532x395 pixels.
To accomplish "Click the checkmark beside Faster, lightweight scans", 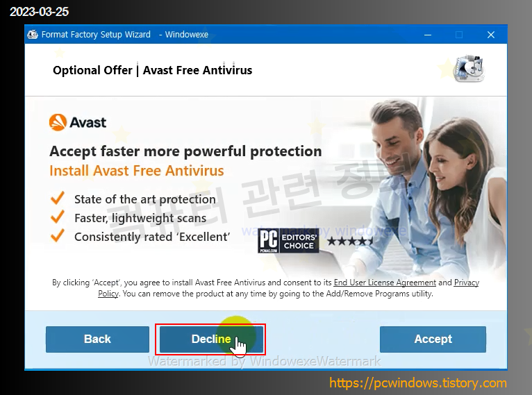I will (58, 217).
